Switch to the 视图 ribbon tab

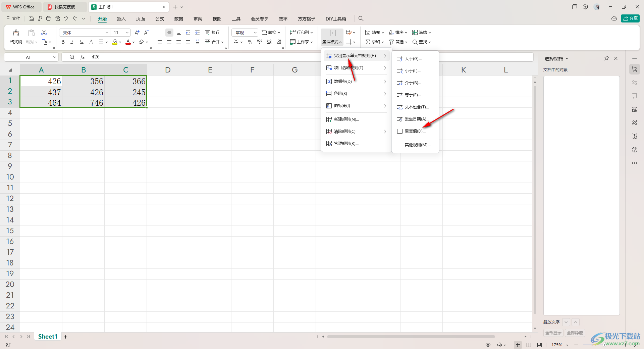pyautogui.click(x=217, y=19)
